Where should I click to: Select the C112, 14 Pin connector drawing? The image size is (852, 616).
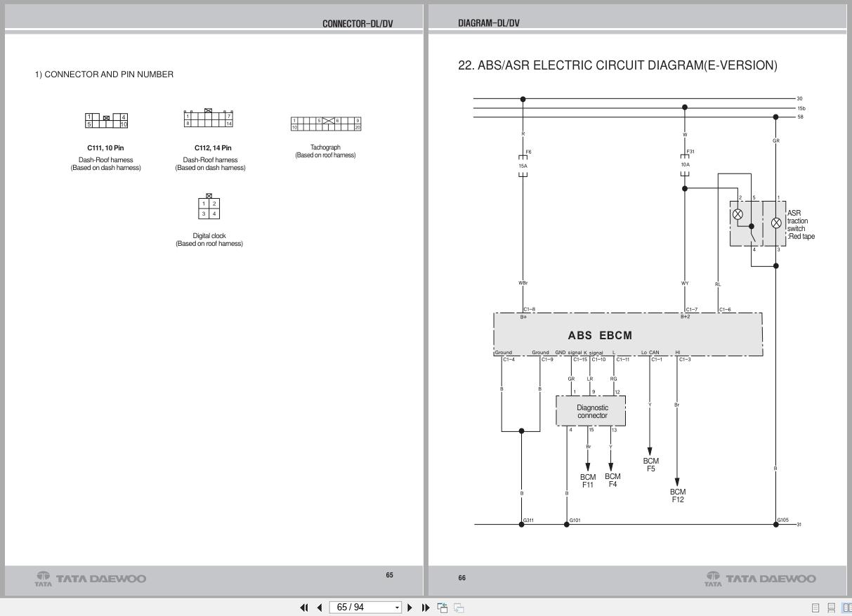pos(209,119)
